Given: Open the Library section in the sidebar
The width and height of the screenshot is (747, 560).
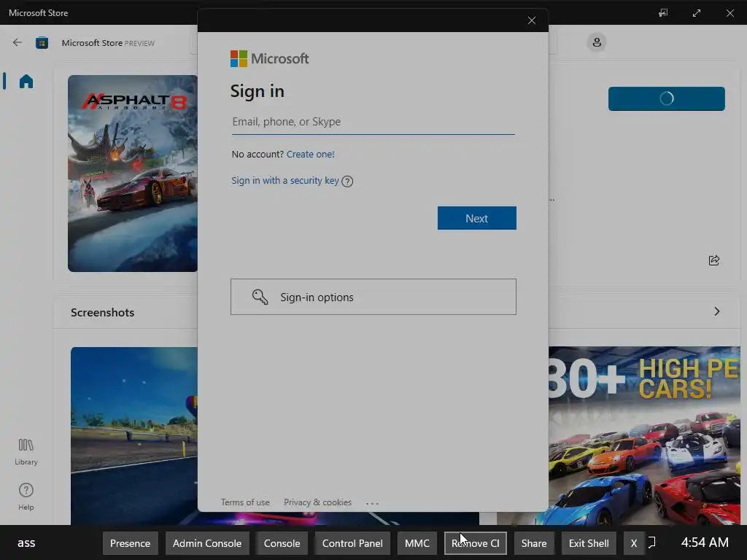Looking at the screenshot, I should pos(26,452).
